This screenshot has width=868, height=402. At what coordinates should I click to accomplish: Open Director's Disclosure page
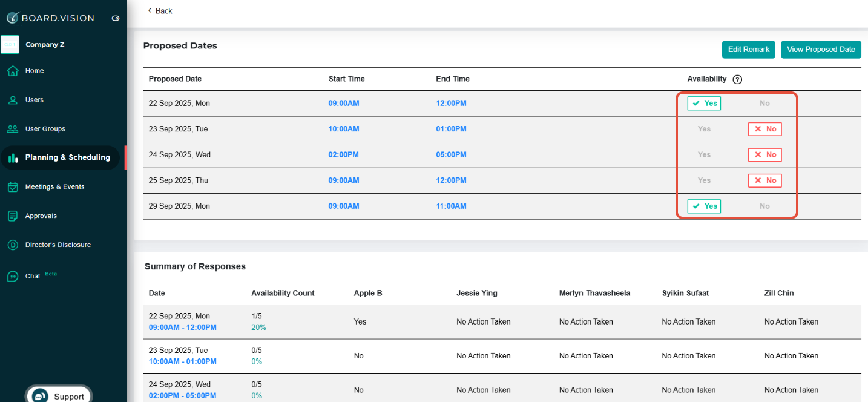[58, 245]
